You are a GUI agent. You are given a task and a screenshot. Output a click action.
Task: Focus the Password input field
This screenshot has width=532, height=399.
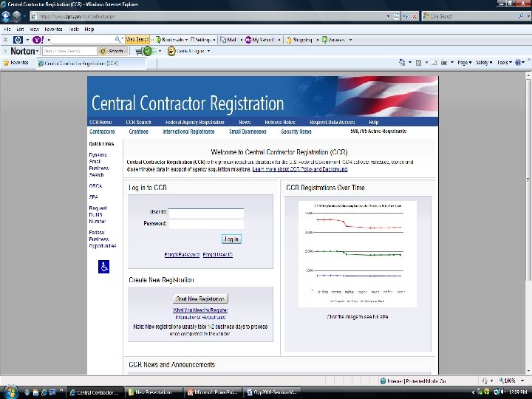206,225
